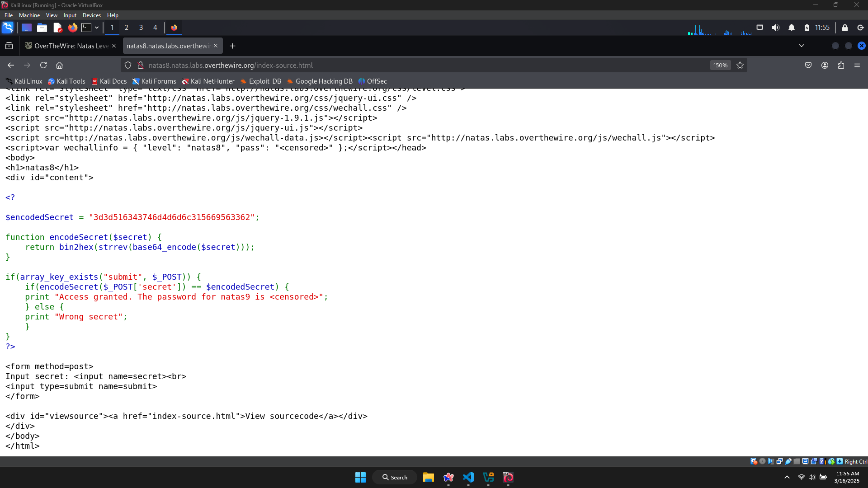Open Visual Studio Code from Windows taskbar
This screenshot has width=868, height=488.
click(x=468, y=477)
